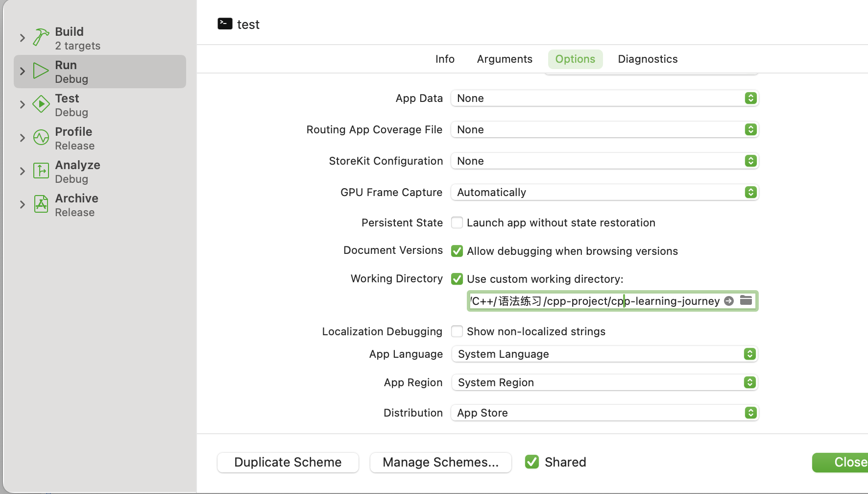Uncheck Allow debugging when browsing versions
The width and height of the screenshot is (868, 494).
coord(457,251)
